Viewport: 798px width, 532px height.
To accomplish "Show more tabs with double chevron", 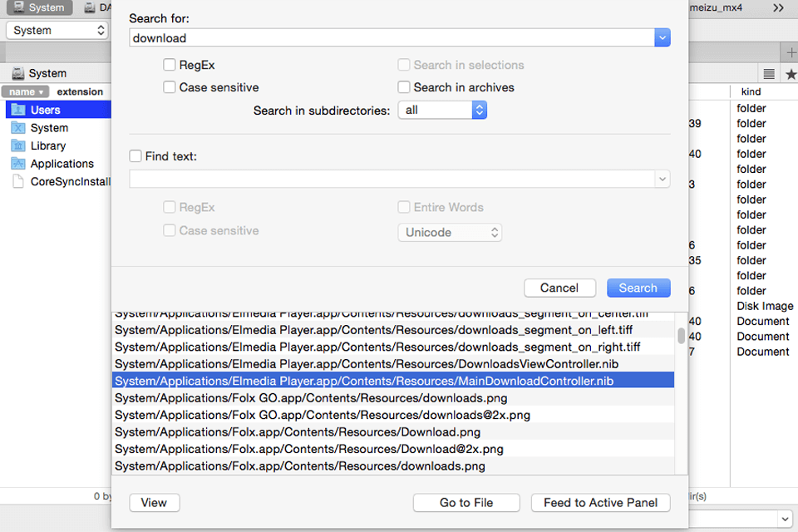I will click(778, 7).
